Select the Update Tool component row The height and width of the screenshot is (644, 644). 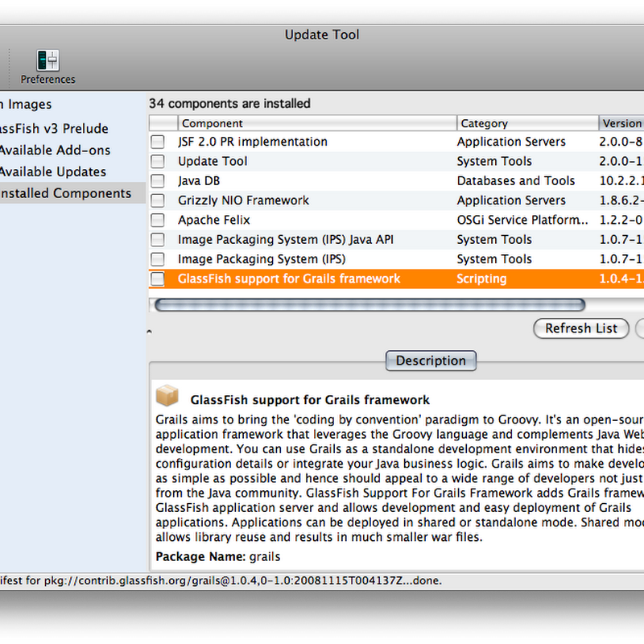[396, 162]
